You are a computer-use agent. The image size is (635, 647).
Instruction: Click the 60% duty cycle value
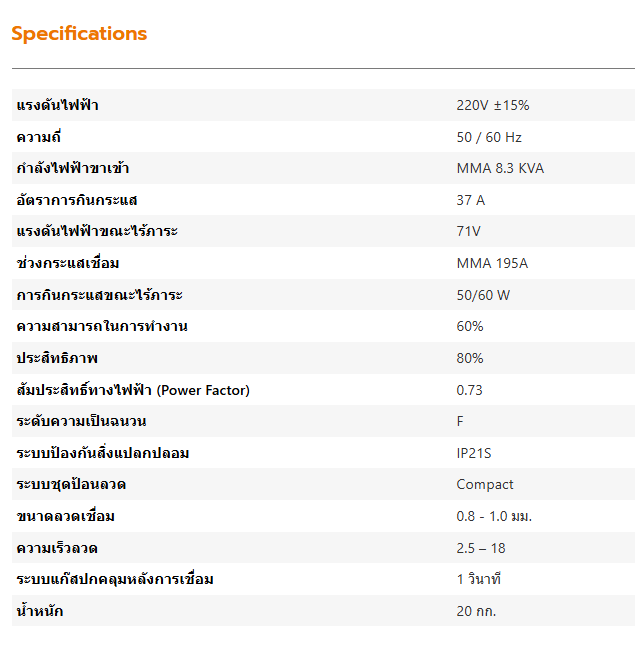[x=470, y=327]
